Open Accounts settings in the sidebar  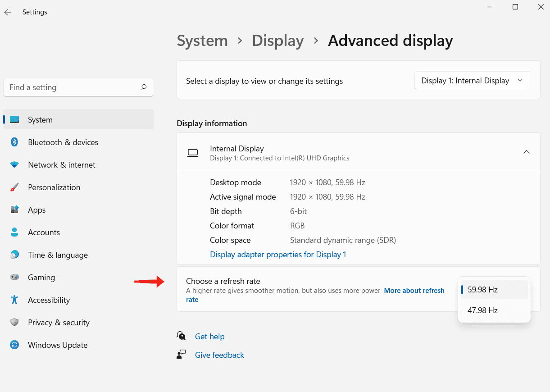(44, 232)
